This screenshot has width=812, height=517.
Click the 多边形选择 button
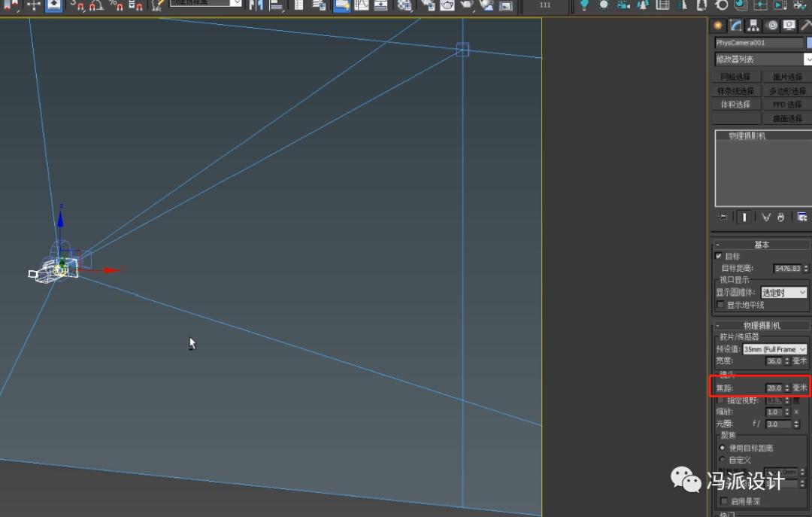click(x=787, y=90)
